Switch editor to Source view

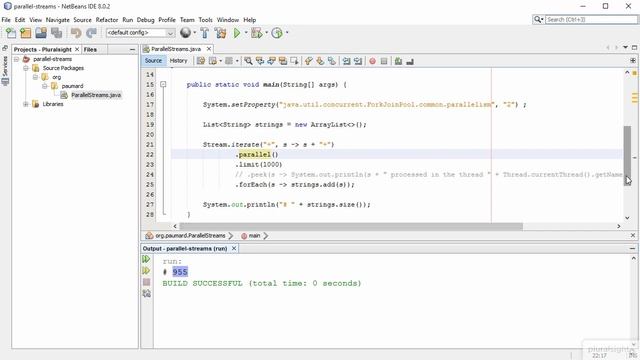click(x=153, y=60)
